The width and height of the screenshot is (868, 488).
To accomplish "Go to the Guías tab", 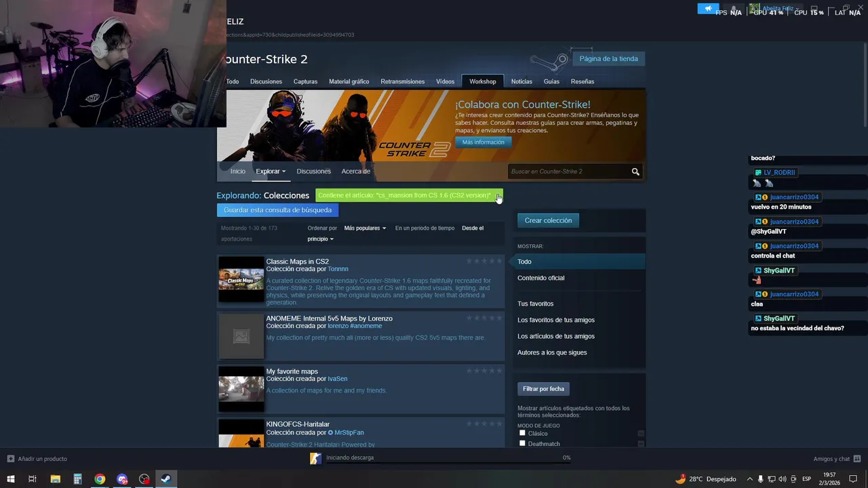I will 551,81.
